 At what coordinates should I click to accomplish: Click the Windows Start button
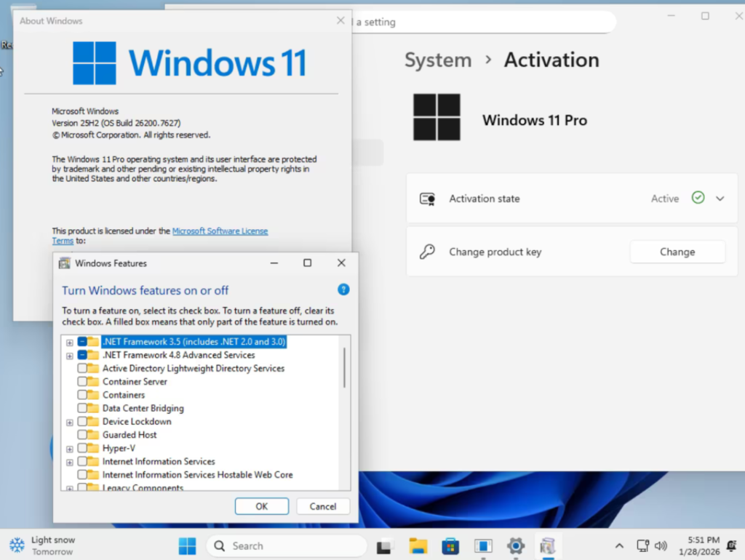pos(187,545)
